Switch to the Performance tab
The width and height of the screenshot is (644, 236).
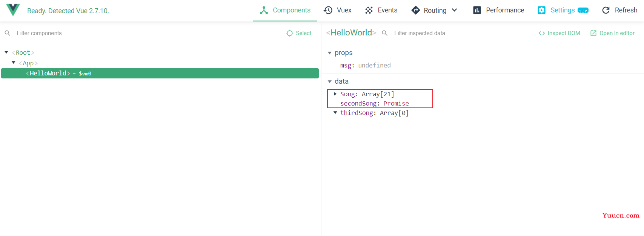498,11
